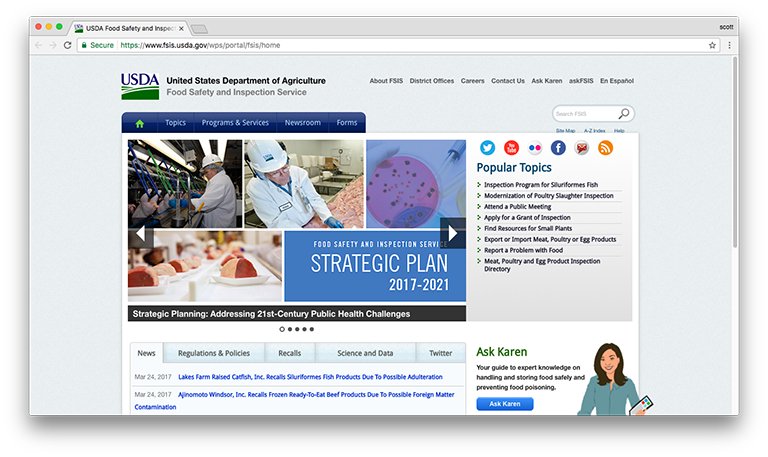Open the FSIS Twitter icon
This screenshot has height=457, width=768.
coord(487,147)
